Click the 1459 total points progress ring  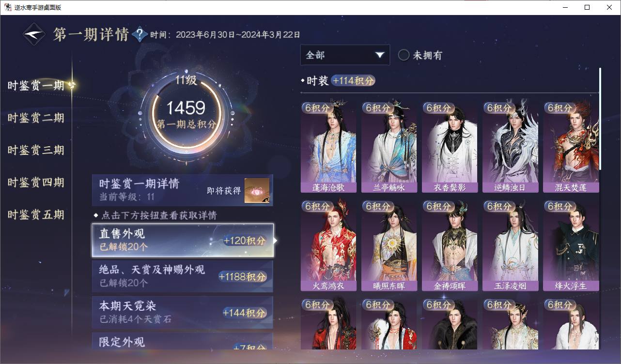point(186,114)
